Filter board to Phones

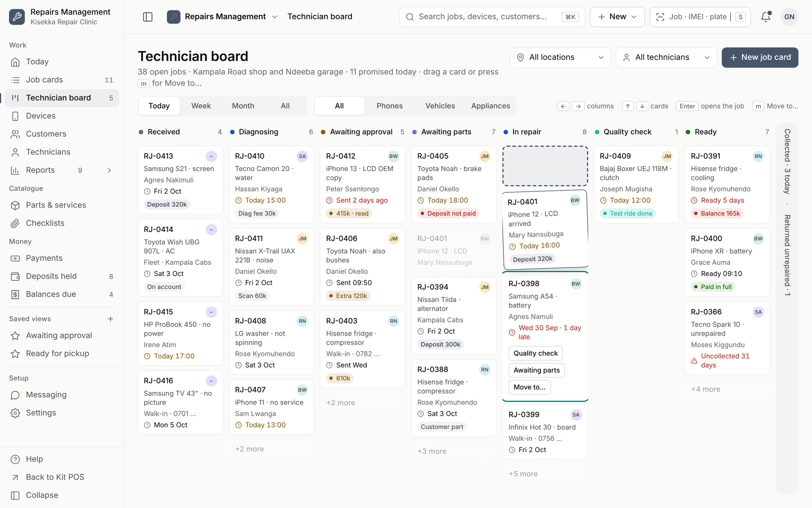390,106
